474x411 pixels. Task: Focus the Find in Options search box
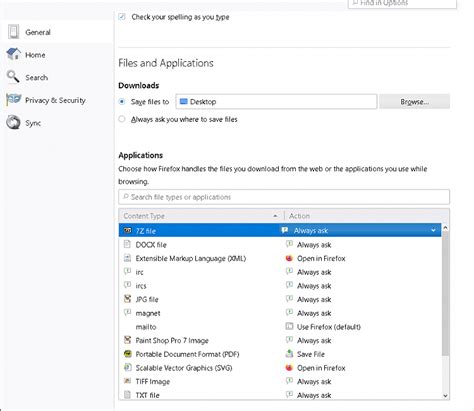click(x=402, y=3)
